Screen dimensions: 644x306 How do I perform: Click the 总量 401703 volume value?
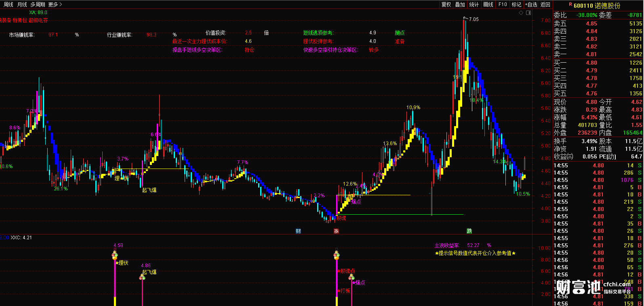(587, 125)
